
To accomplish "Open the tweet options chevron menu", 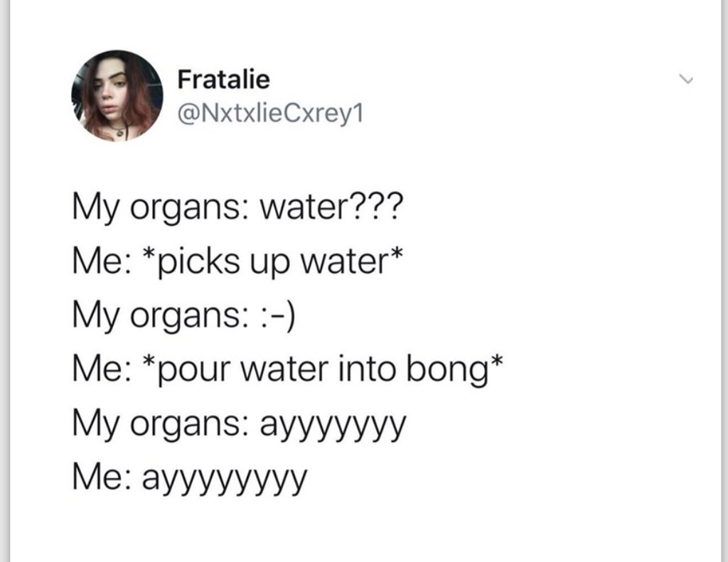I will pos(686,80).
